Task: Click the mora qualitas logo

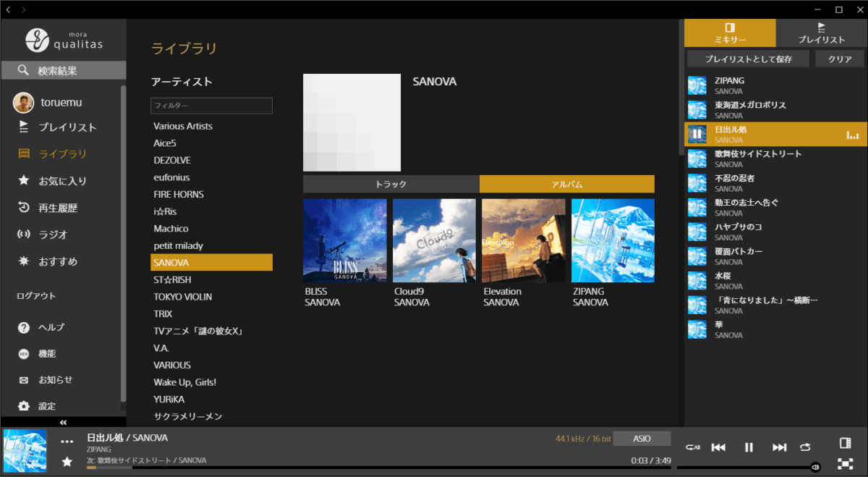Action: (64, 41)
